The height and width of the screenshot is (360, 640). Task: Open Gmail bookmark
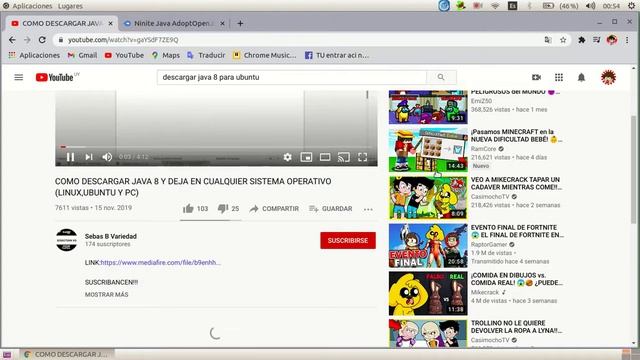pyautogui.click(x=82, y=55)
